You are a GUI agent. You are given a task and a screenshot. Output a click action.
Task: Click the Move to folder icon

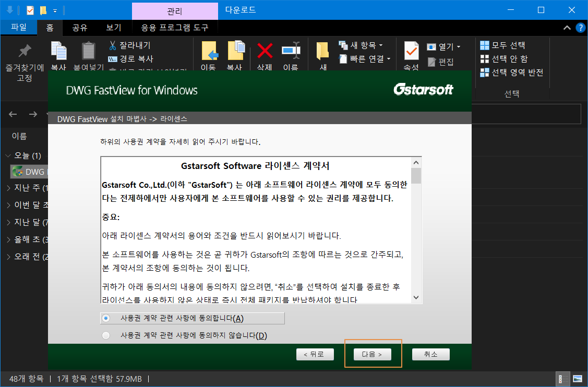[209, 51]
